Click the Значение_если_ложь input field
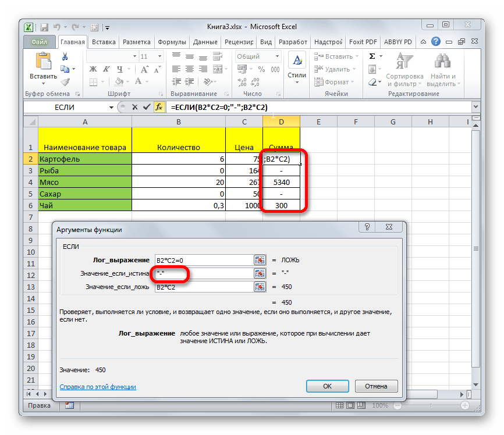Screen dimensions: 504x435 click(x=201, y=287)
